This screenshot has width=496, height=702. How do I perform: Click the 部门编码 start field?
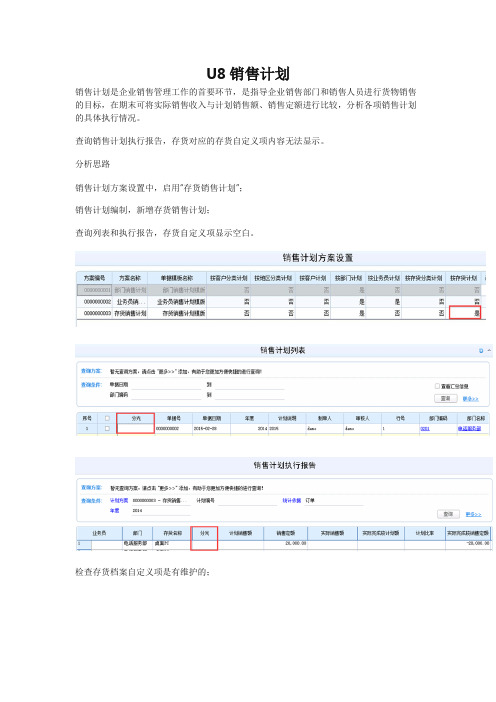167,395
